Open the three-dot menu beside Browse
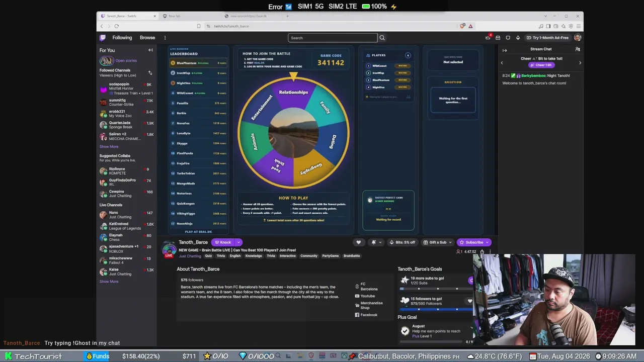 (165, 38)
